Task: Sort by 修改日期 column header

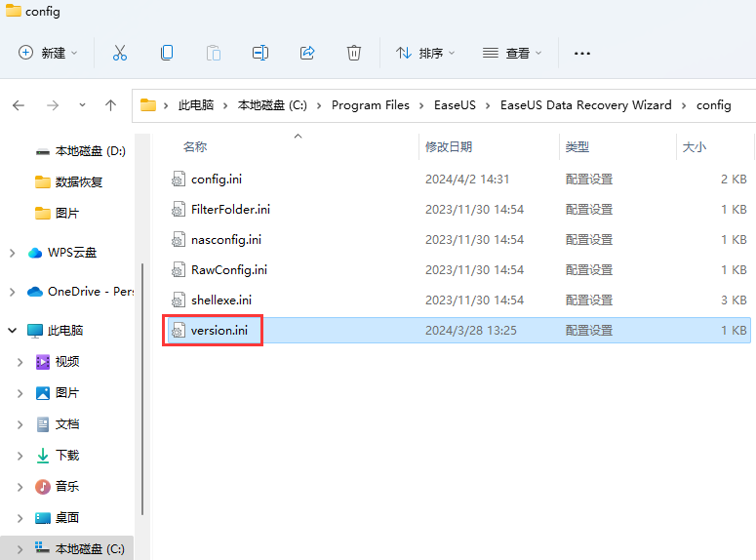Action: (x=449, y=146)
